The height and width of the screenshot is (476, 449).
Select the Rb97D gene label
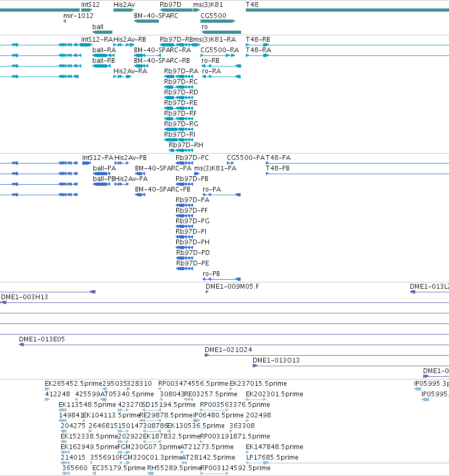coord(170,5)
